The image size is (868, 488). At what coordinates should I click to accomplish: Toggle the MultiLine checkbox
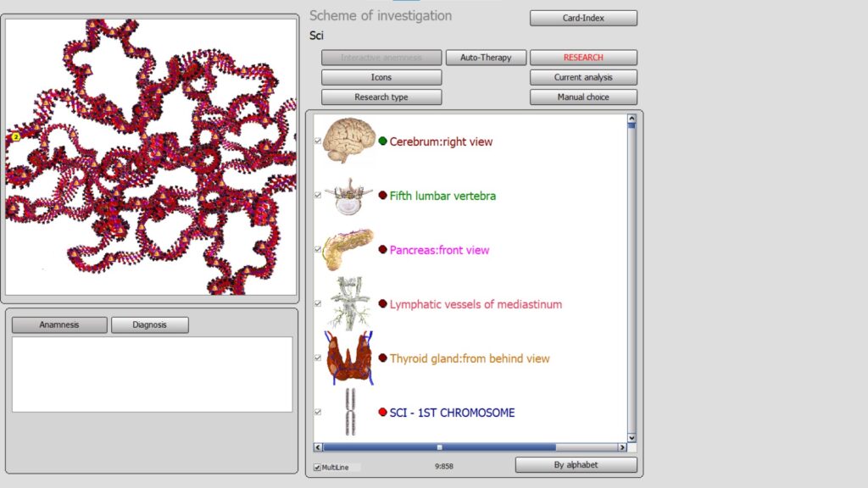(317, 467)
